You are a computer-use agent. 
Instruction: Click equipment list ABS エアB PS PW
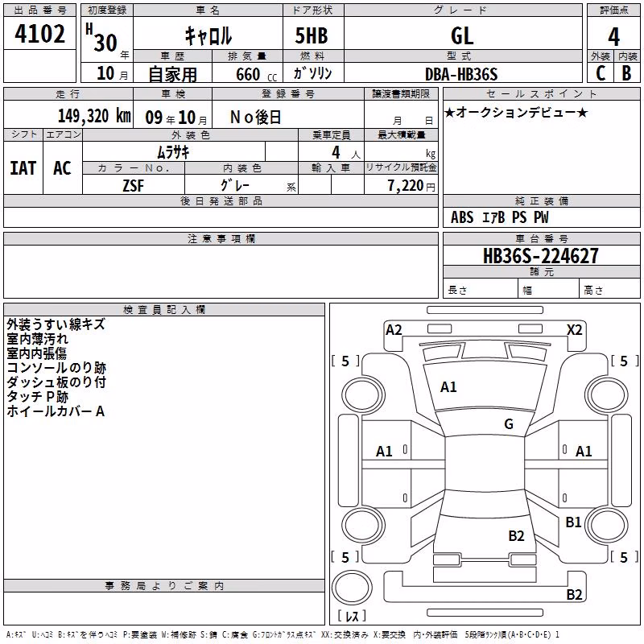tap(499, 217)
